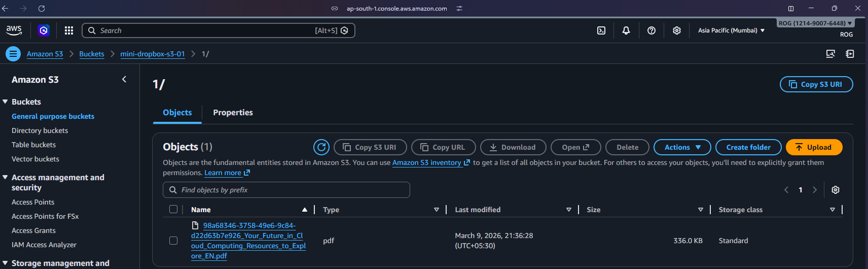The height and width of the screenshot is (269, 868).
Task: Open the Asia Pacific (Mumbai) region selector
Action: 731,30
